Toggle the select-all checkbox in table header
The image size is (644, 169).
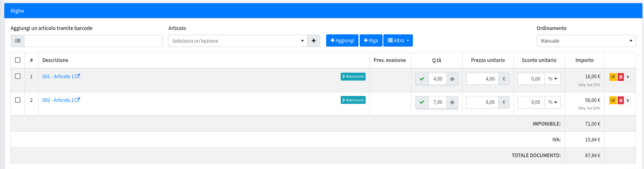[18, 60]
